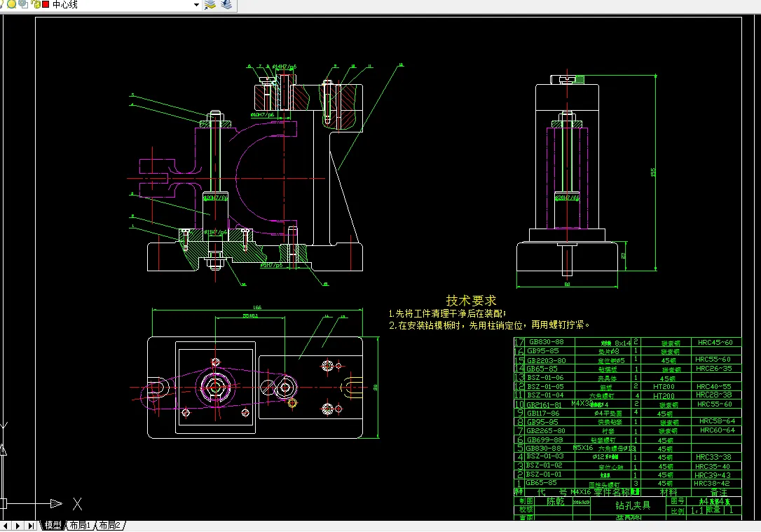Click the UCS X axis label

[x=77, y=504]
